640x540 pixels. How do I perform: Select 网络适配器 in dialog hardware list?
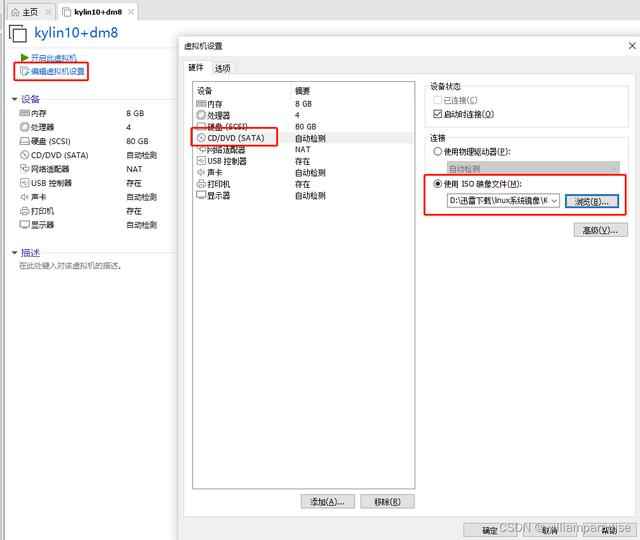[x=304, y=150]
